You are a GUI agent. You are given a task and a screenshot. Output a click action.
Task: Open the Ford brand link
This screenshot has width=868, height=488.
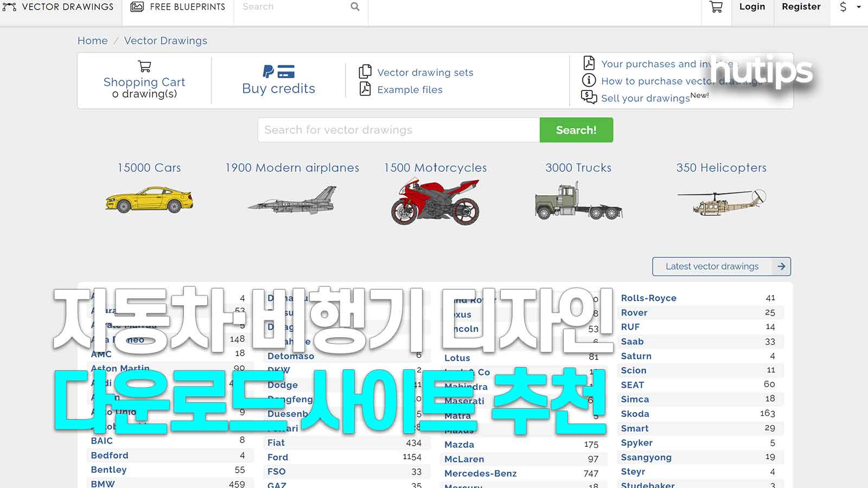[278, 457]
